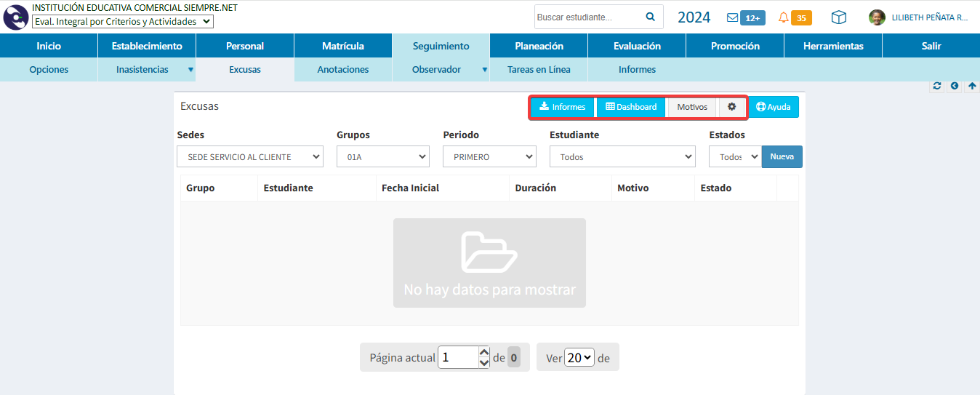This screenshot has width=980, height=395.
Task: Click the institution logo icon
Action: point(16,17)
